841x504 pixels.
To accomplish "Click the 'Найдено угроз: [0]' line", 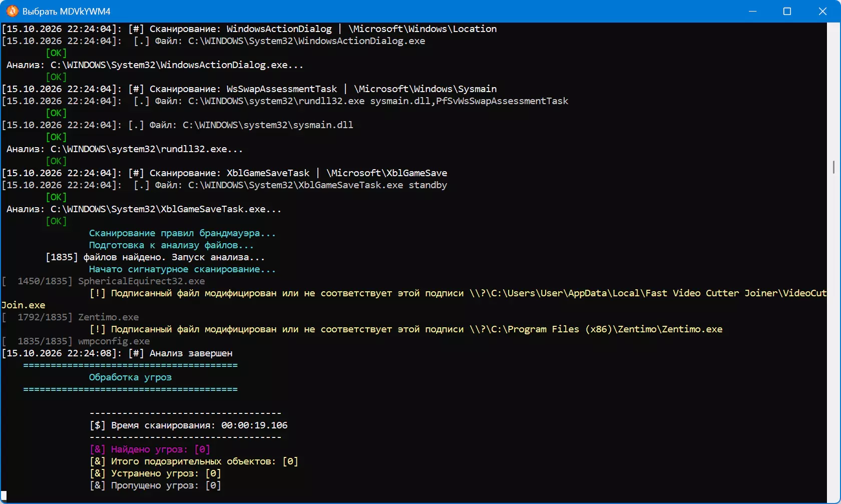I will (x=150, y=449).
